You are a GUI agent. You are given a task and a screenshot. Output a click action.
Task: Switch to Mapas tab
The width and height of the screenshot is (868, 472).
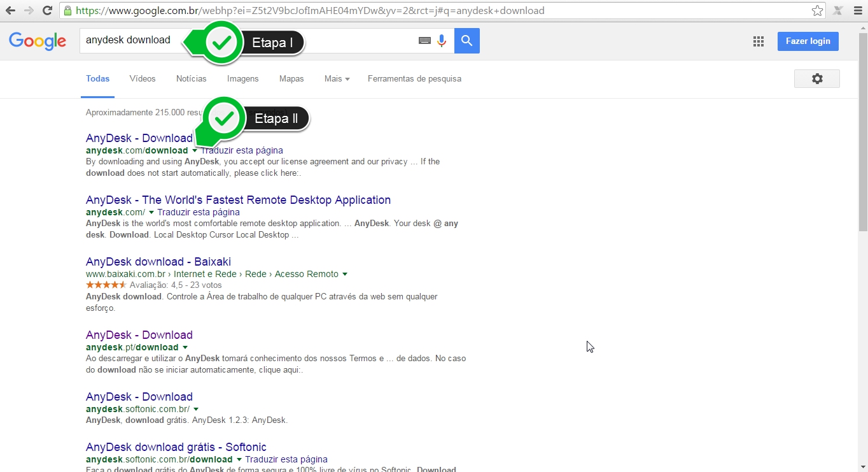pyautogui.click(x=291, y=79)
